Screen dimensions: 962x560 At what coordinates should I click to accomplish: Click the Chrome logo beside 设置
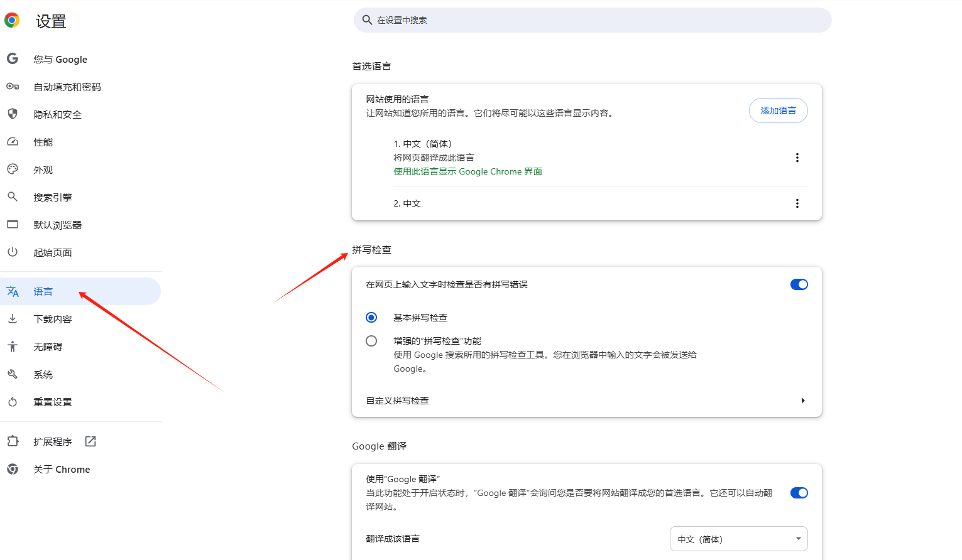click(12, 21)
